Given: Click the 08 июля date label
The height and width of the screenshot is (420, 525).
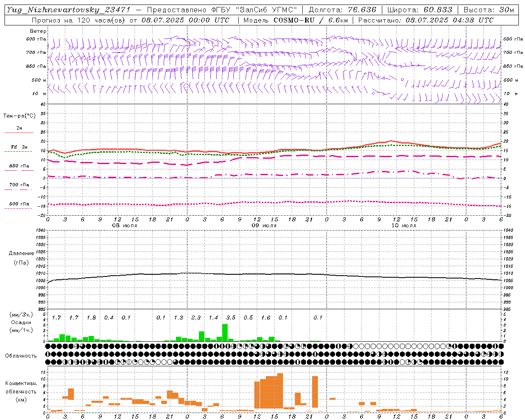Looking at the screenshot, I should point(125,226).
